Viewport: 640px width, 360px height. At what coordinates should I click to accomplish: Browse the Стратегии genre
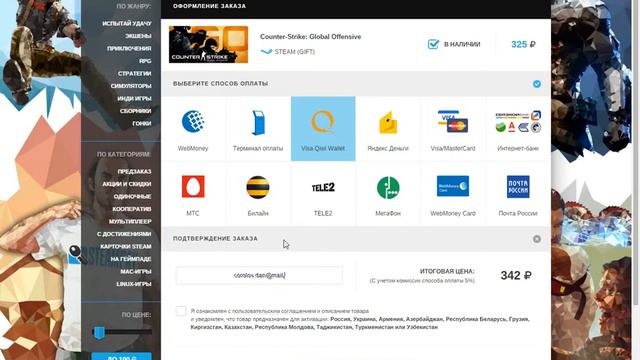point(134,73)
